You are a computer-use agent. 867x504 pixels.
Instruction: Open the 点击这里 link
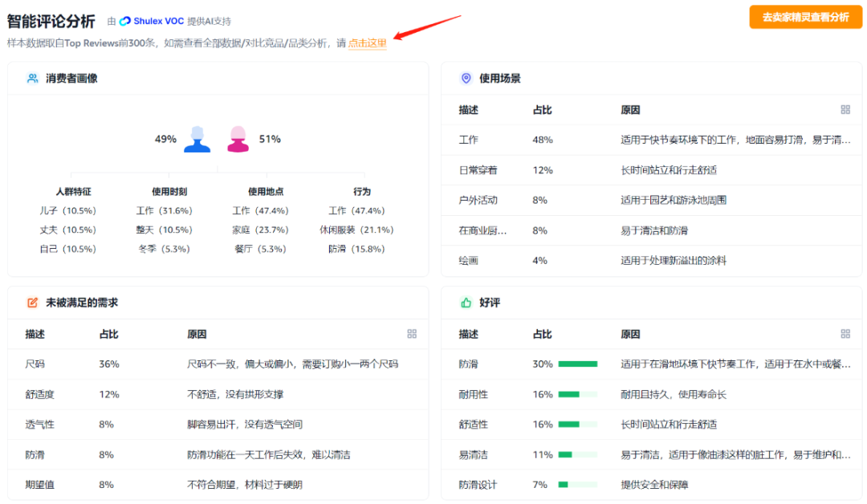click(367, 43)
